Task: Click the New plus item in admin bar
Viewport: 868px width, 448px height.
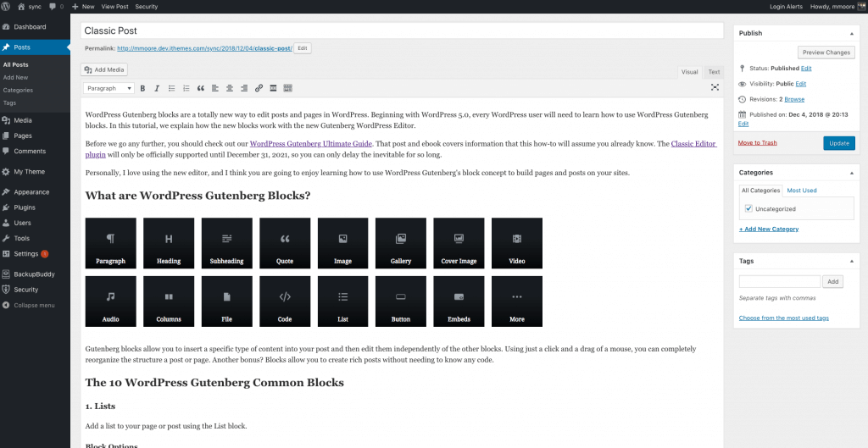Action: click(x=83, y=7)
